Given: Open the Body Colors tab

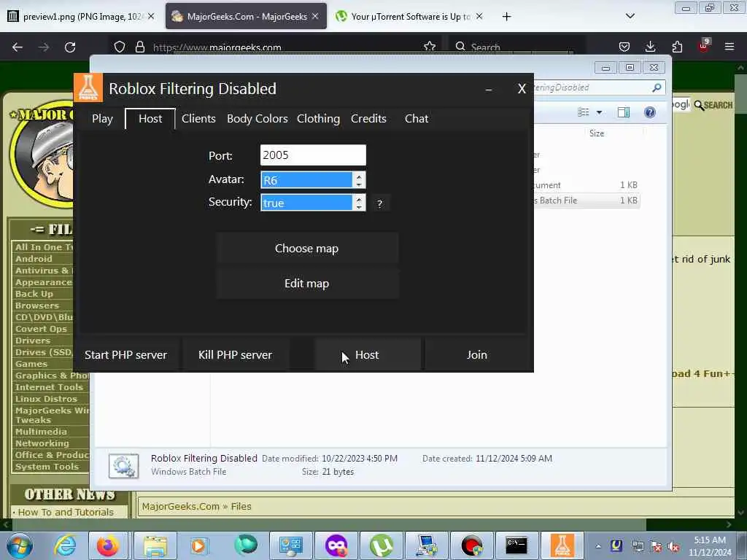Looking at the screenshot, I should (258, 119).
